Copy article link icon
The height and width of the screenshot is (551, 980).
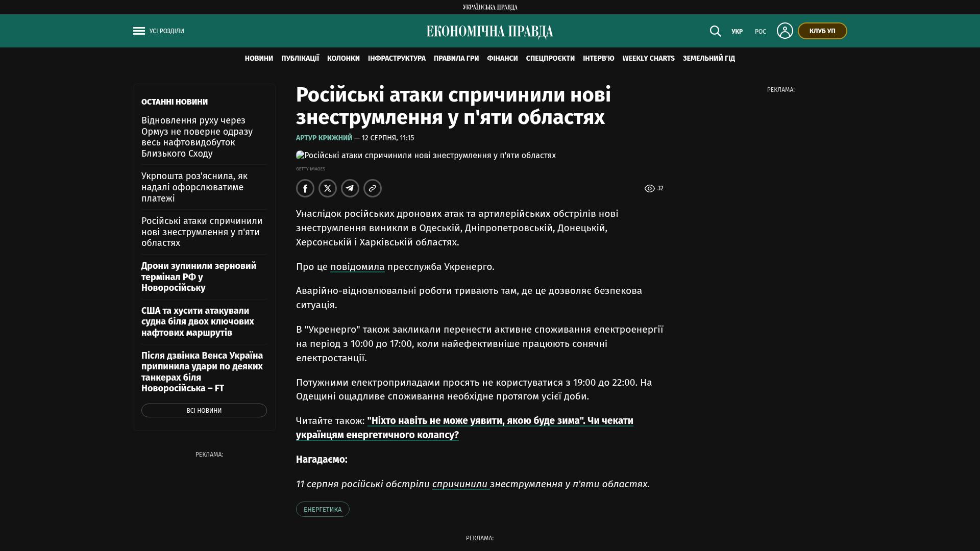coord(373,188)
